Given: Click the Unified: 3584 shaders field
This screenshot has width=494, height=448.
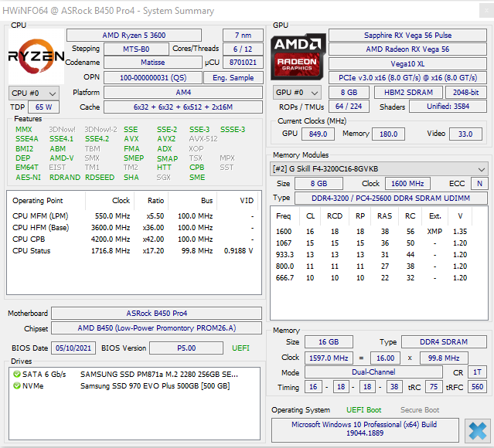Looking at the screenshot, I should 448,107.
